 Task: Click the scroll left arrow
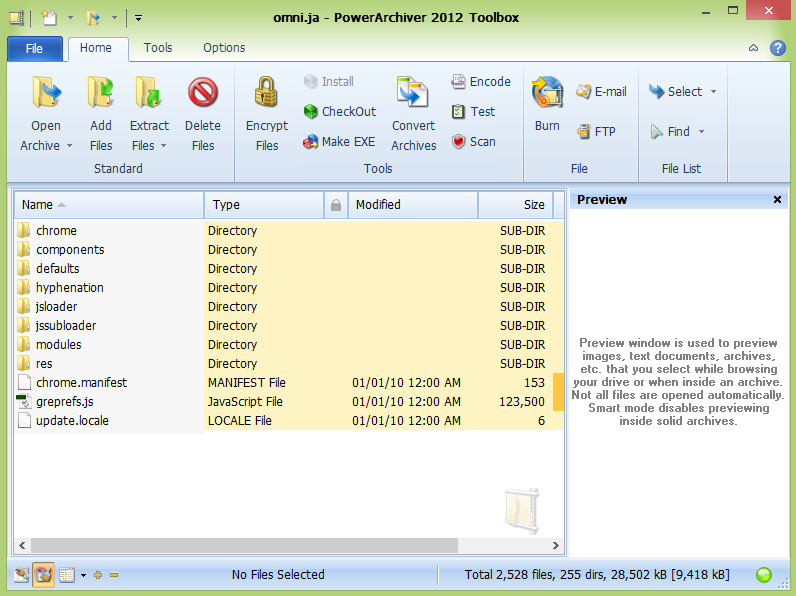(22, 546)
